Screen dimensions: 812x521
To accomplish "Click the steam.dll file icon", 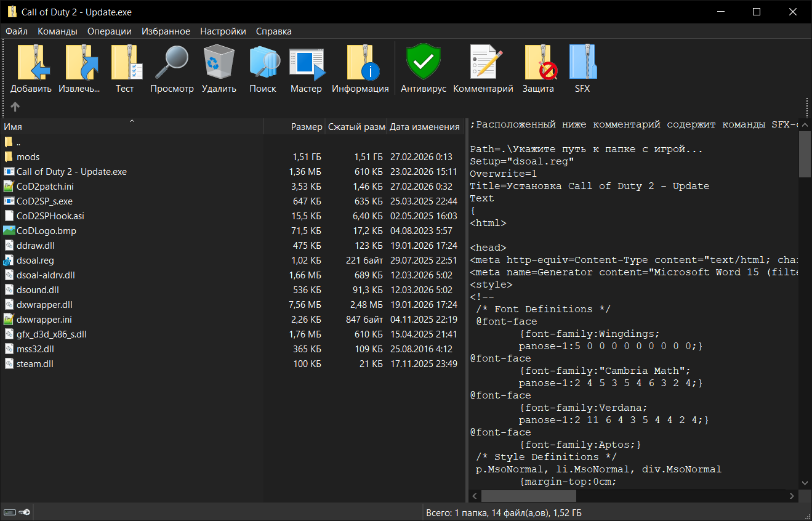I will coord(9,364).
